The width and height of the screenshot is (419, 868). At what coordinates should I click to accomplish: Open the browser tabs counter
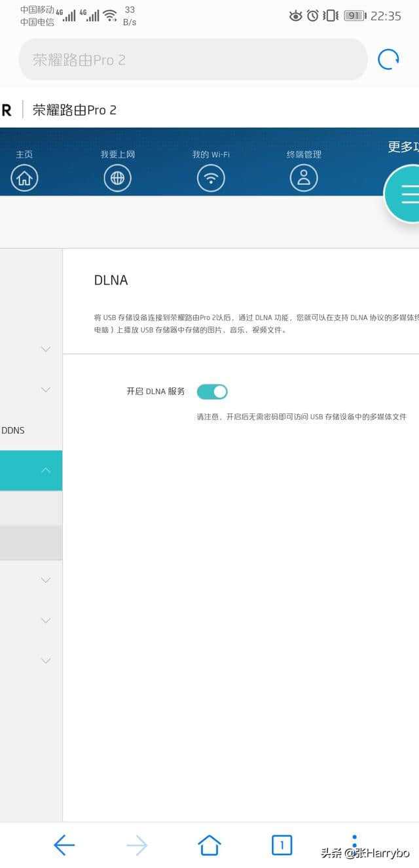point(282,845)
